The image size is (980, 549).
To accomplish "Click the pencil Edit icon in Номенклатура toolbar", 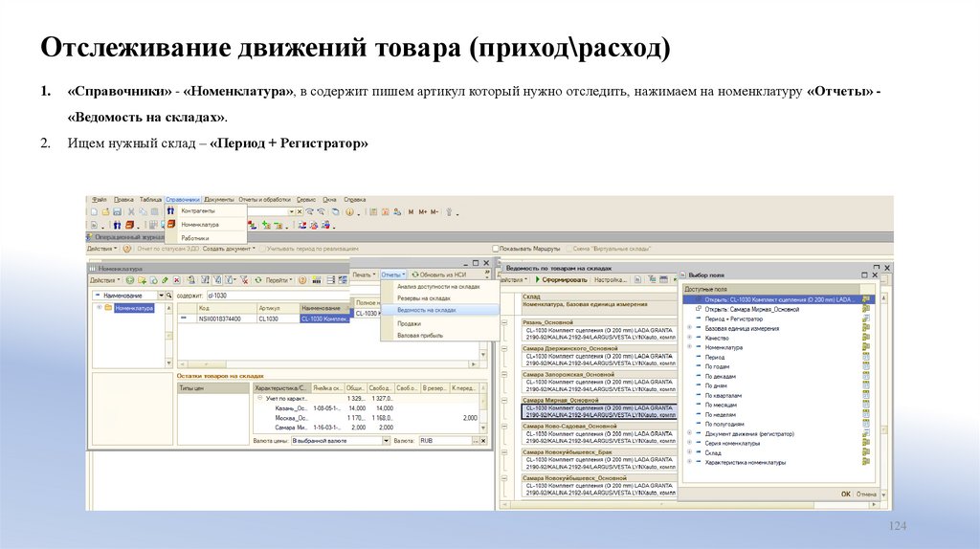I will [165, 280].
